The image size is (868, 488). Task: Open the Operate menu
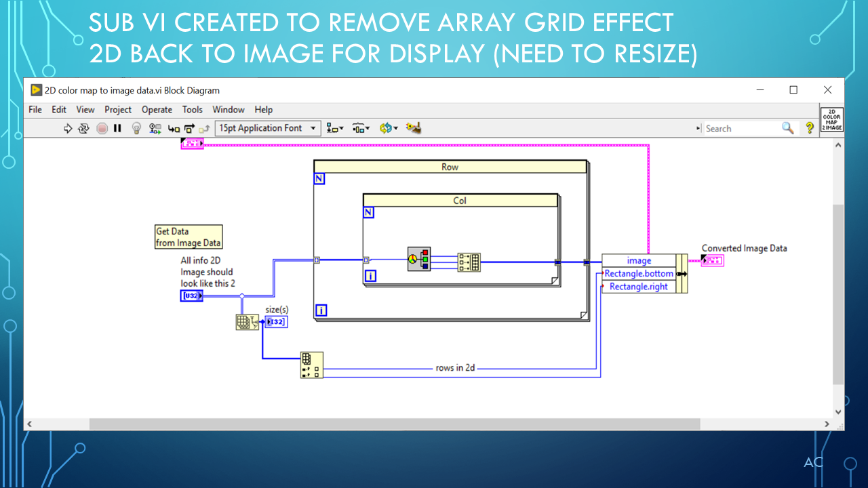coord(157,109)
